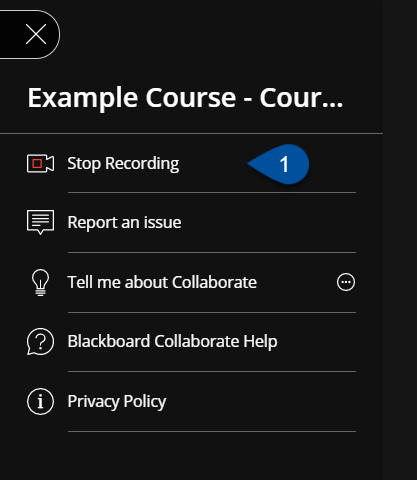Click the red recording camera icon
Viewport: 417px width, 480px height.
click(x=40, y=163)
